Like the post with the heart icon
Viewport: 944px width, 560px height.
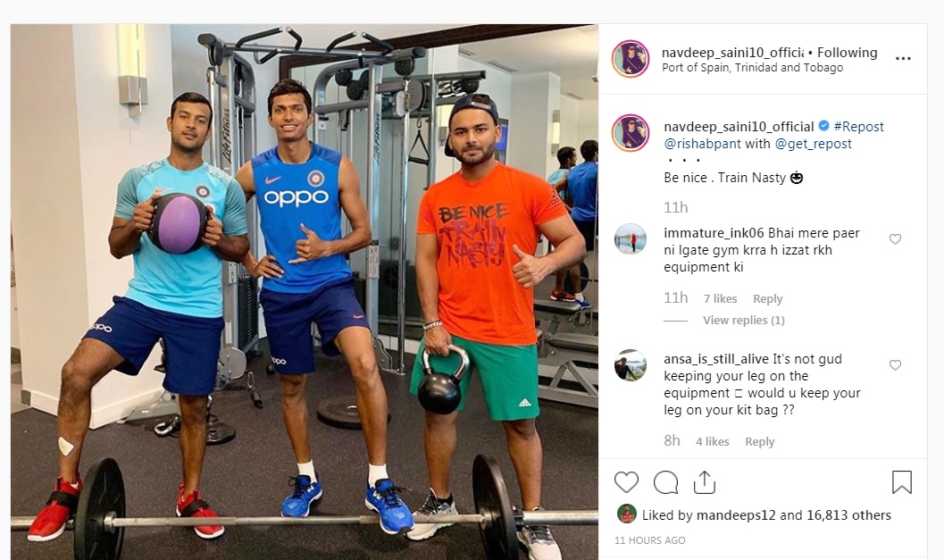point(626,482)
